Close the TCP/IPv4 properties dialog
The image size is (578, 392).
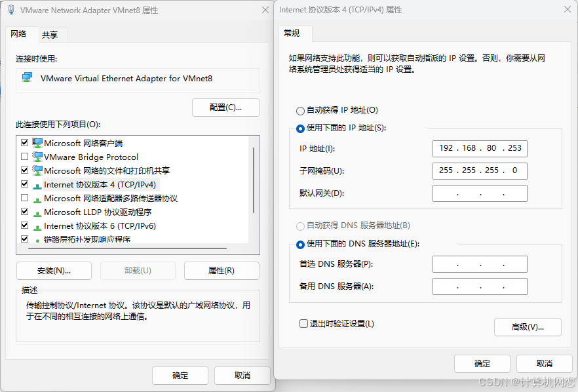(568, 9)
